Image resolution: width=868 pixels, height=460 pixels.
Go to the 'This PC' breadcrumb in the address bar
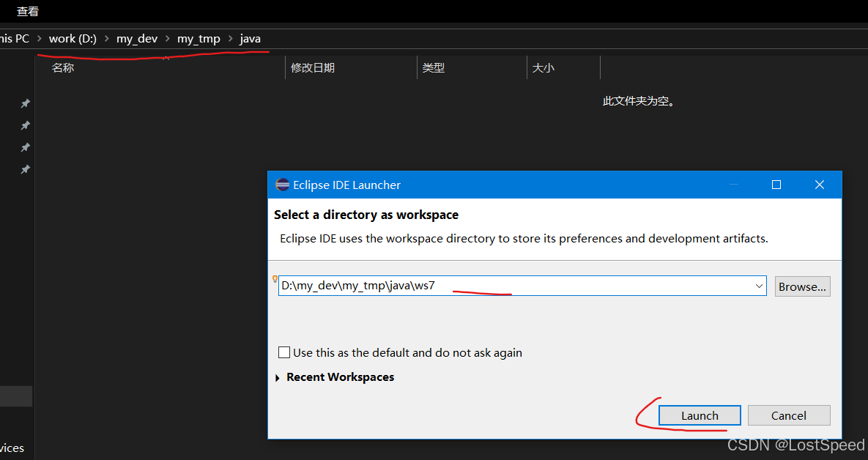[x=15, y=39]
